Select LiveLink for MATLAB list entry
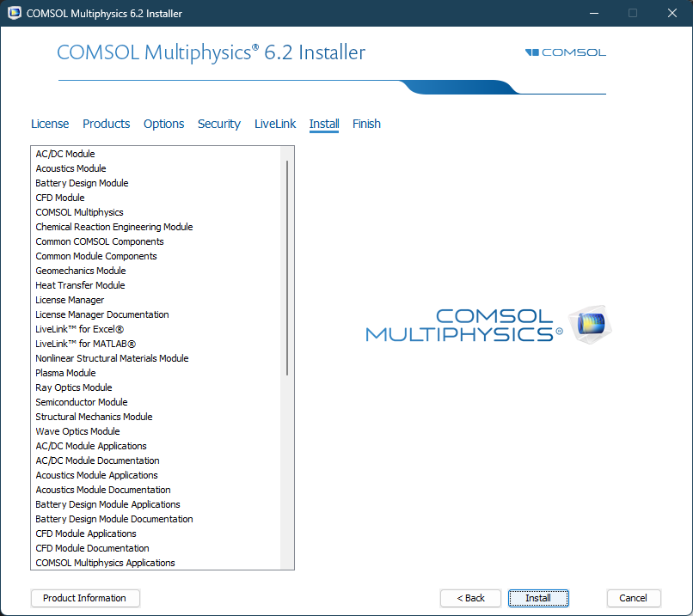Viewport: 693px width, 616px height. point(86,344)
